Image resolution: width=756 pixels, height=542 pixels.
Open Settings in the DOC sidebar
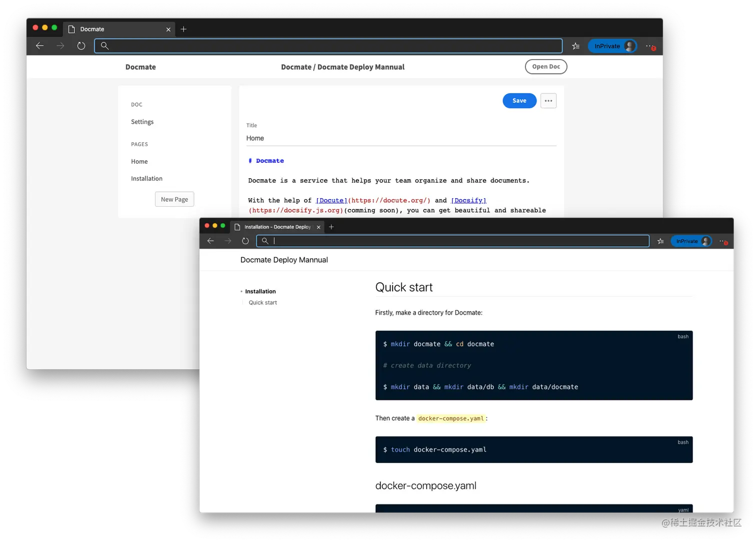tap(142, 122)
